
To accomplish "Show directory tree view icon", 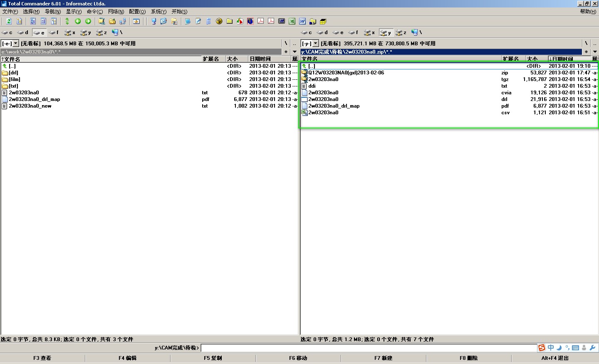I will [x=54, y=21].
